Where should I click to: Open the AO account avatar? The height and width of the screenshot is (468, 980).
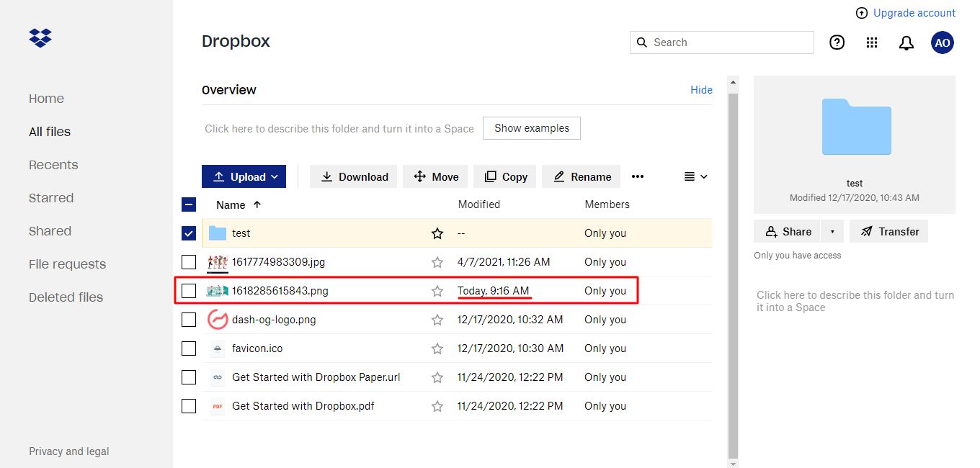(942, 42)
